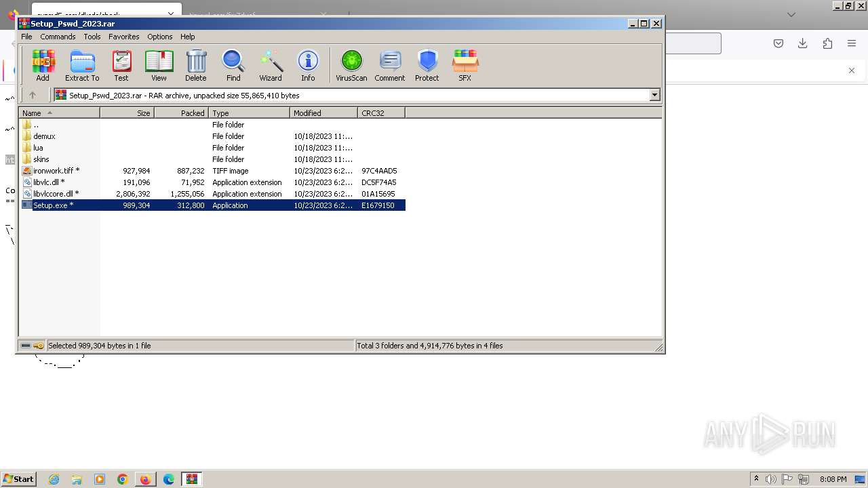The height and width of the screenshot is (488, 868).
Task: Select the lua folder
Action: [212, 148]
